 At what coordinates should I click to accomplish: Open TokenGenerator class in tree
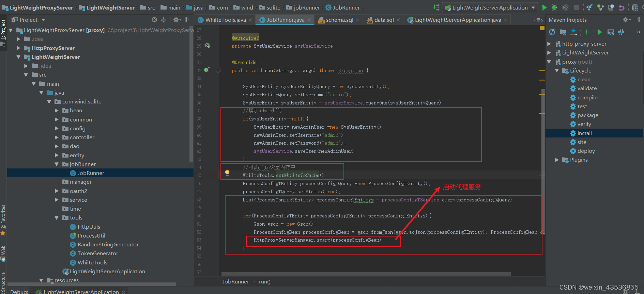(98, 253)
